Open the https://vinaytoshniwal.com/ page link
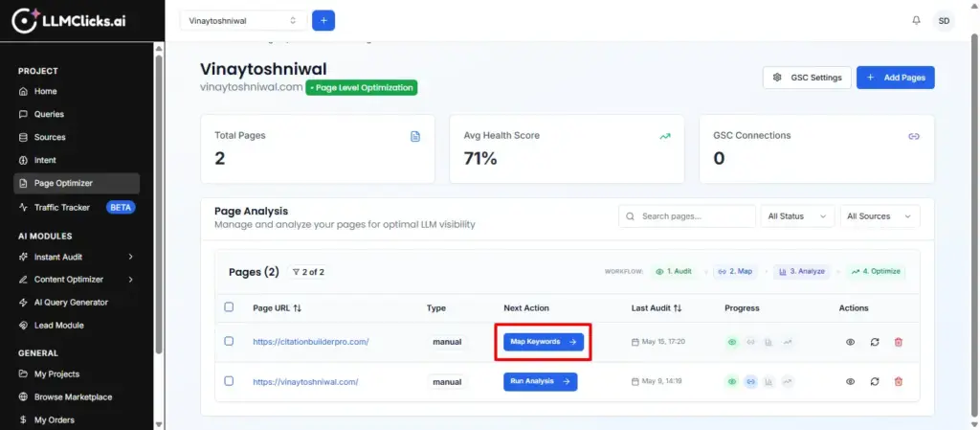980x430 pixels. [x=305, y=381]
